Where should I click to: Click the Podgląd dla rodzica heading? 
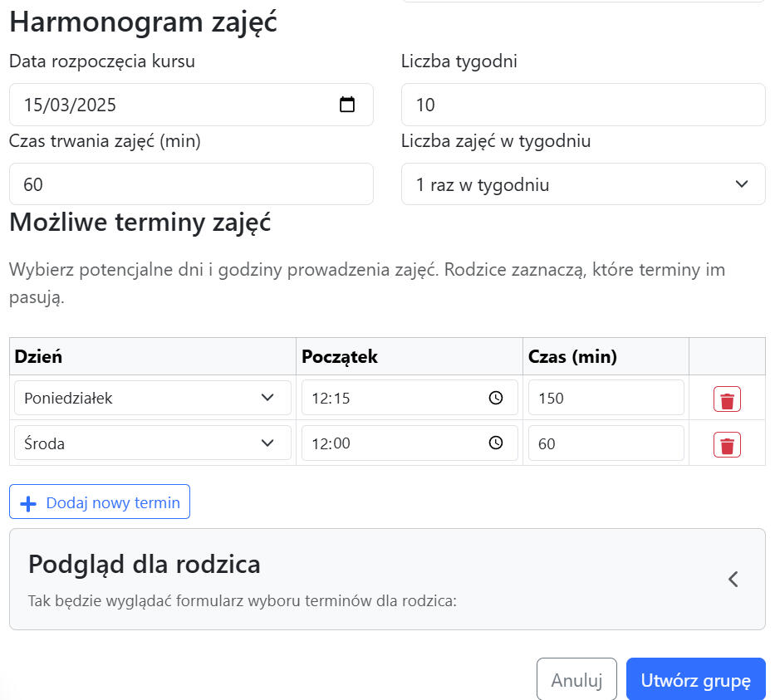[x=145, y=565]
